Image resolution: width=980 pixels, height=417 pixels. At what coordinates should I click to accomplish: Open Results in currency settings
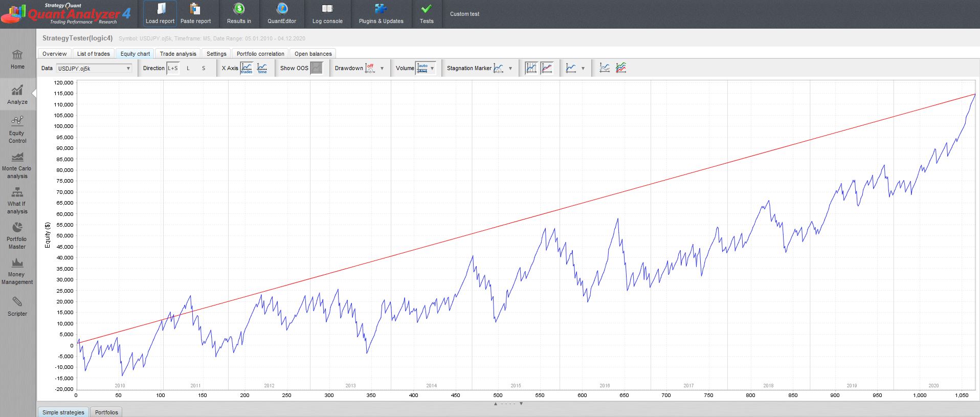point(239,13)
